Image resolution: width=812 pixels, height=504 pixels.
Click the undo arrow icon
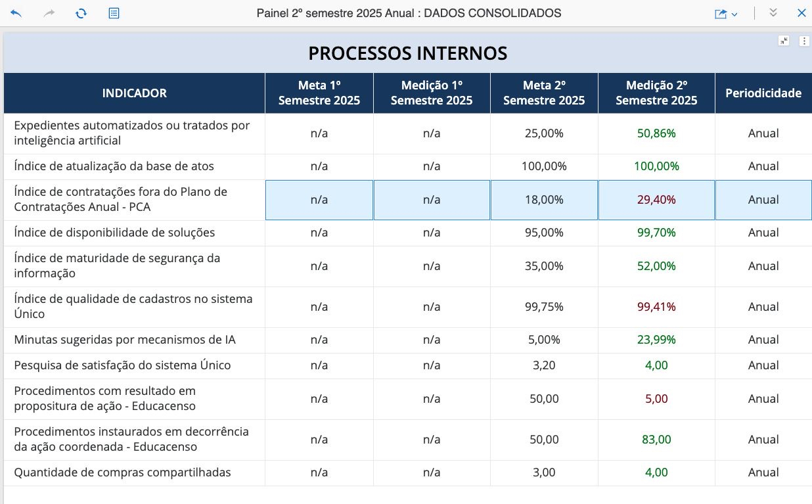pyautogui.click(x=16, y=13)
